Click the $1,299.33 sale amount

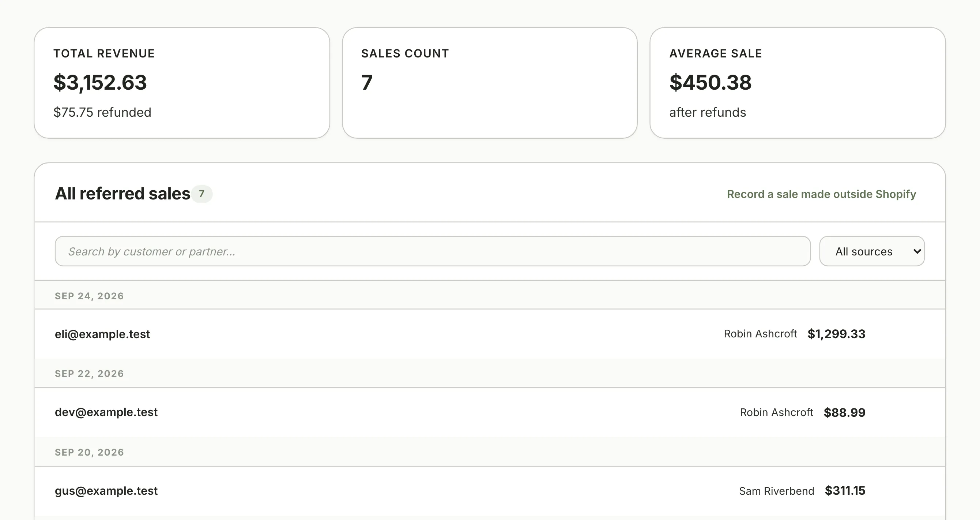click(x=836, y=334)
